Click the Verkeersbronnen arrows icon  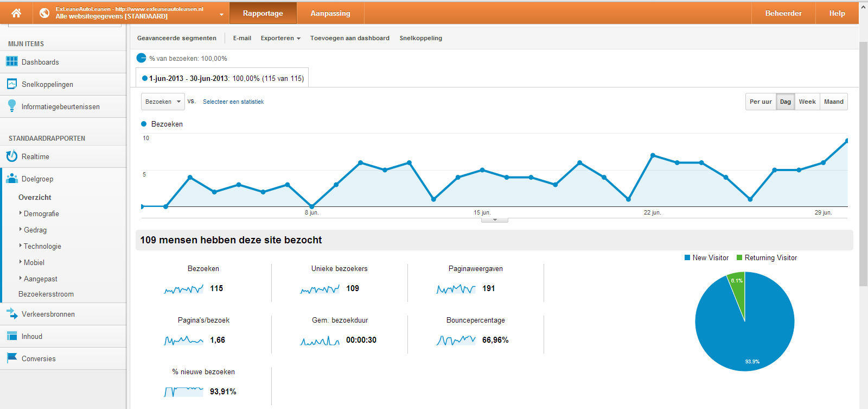(11, 313)
